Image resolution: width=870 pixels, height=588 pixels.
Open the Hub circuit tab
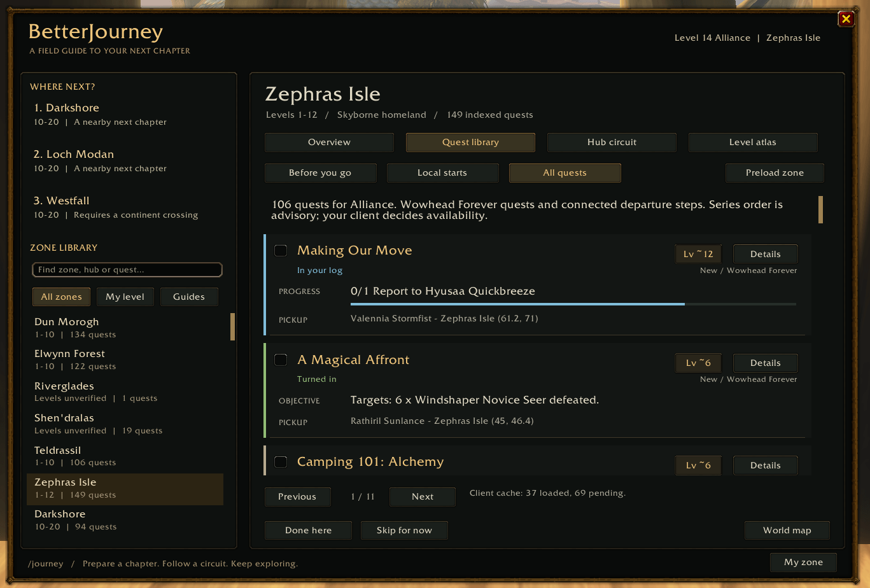pyautogui.click(x=612, y=143)
